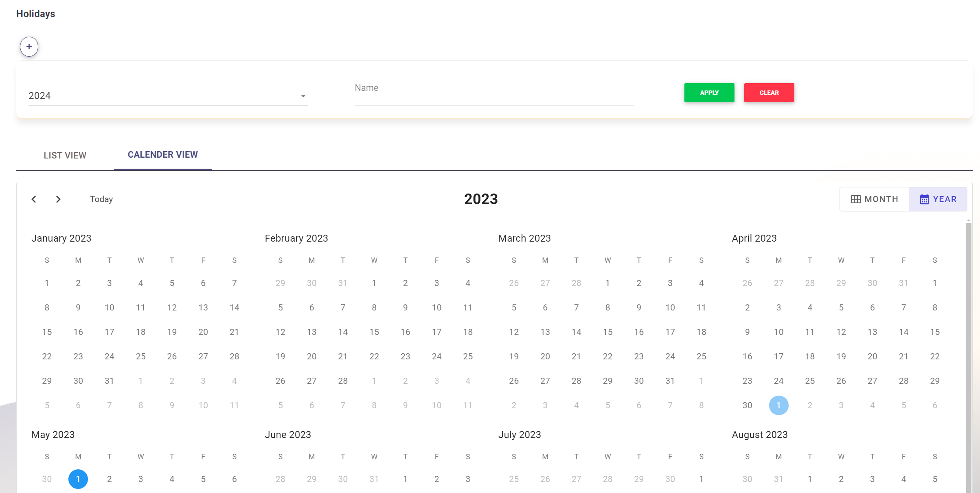Toggle to MONTH calendar display
The image size is (980, 493).
coord(875,199)
